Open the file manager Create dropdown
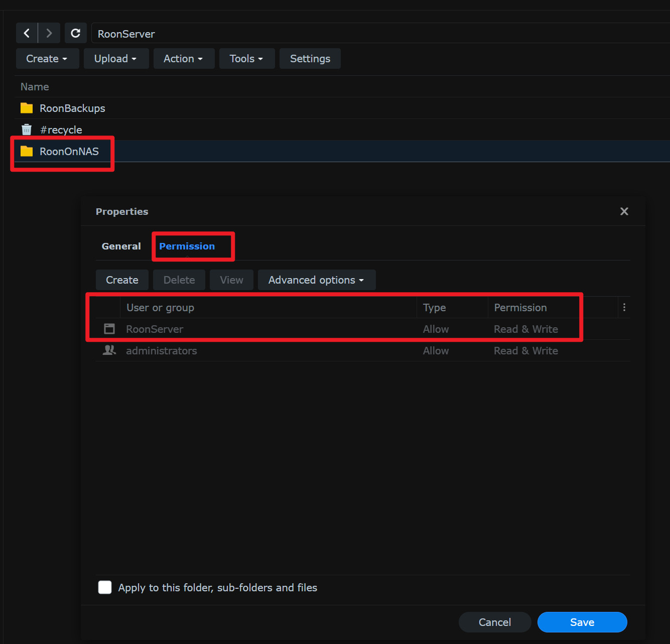 click(47, 59)
